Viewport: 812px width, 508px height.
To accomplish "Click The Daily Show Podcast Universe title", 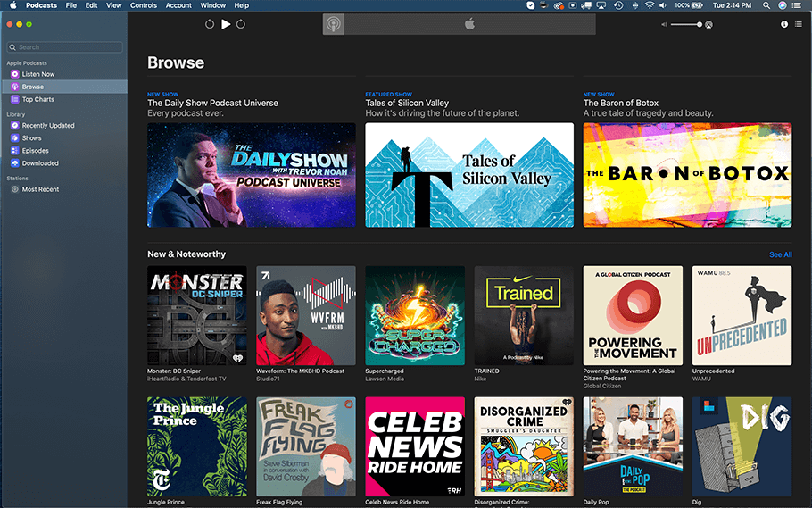I will (x=213, y=104).
